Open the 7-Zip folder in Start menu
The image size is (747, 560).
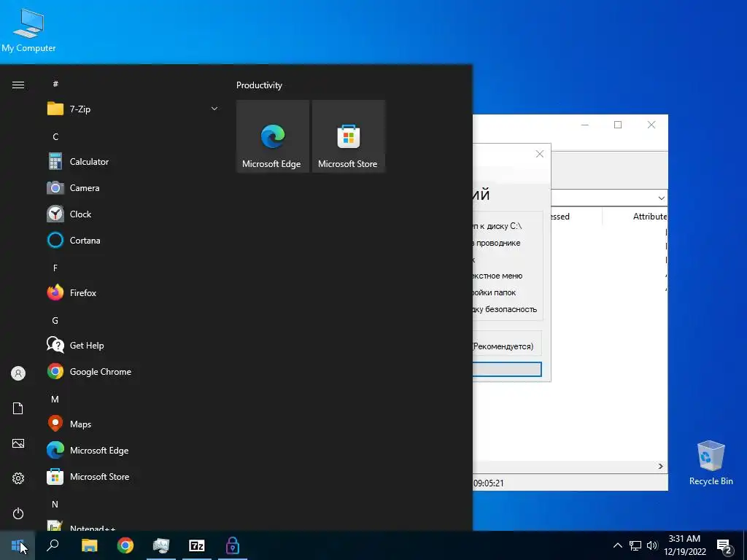click(133, 109)
